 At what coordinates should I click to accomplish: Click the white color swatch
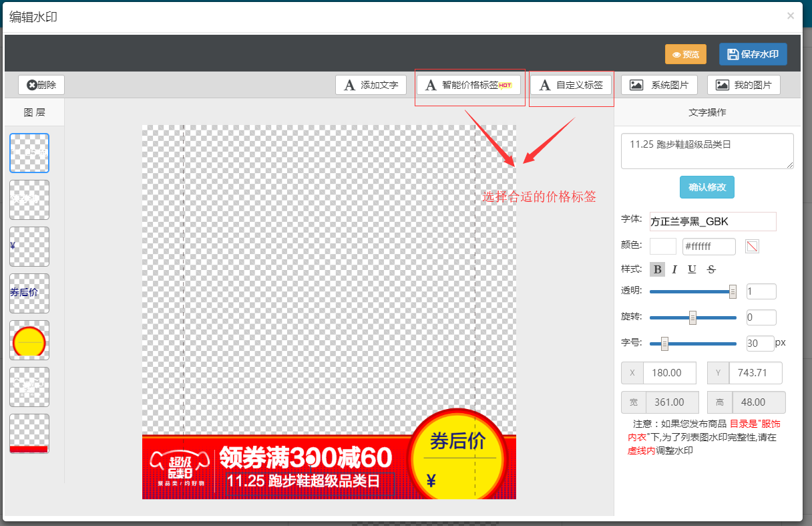[662, 247]
